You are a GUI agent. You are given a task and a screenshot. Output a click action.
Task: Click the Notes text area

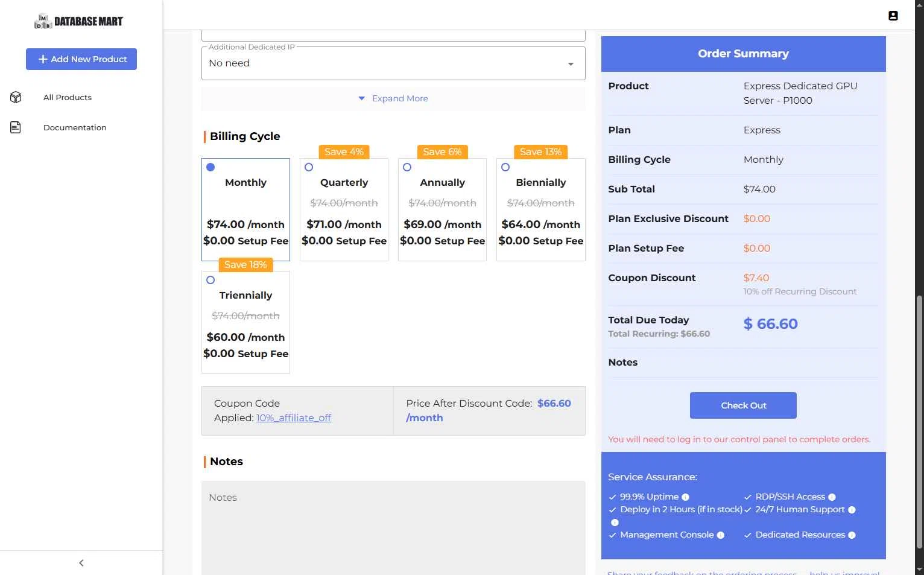(x=393, y=528)
